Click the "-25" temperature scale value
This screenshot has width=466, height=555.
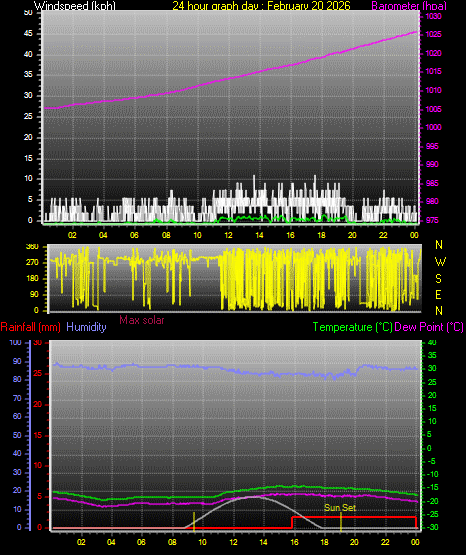point(432,514)
